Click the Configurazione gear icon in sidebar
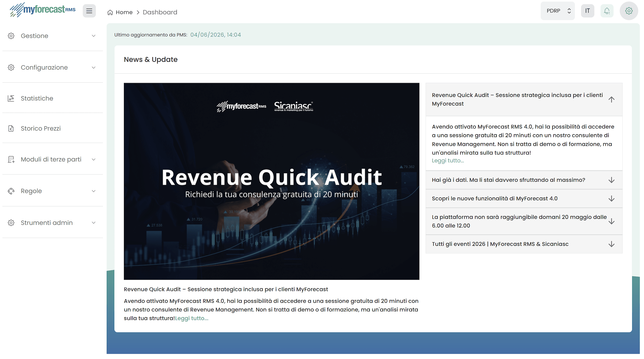 11,67
